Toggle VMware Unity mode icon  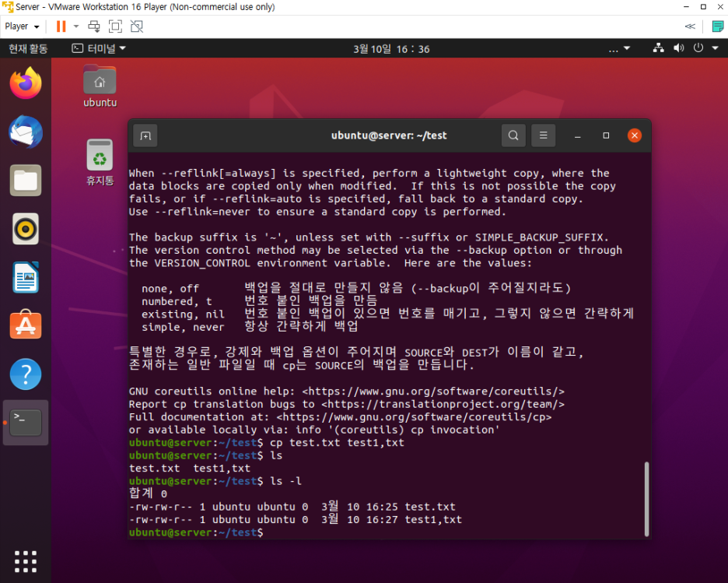pyautogui.click(x=137, y=26)
